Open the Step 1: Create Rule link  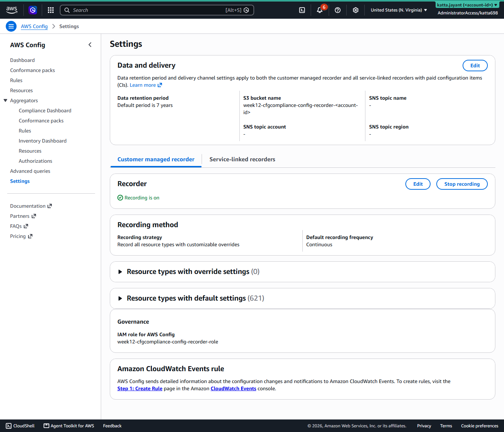point(140,388)
